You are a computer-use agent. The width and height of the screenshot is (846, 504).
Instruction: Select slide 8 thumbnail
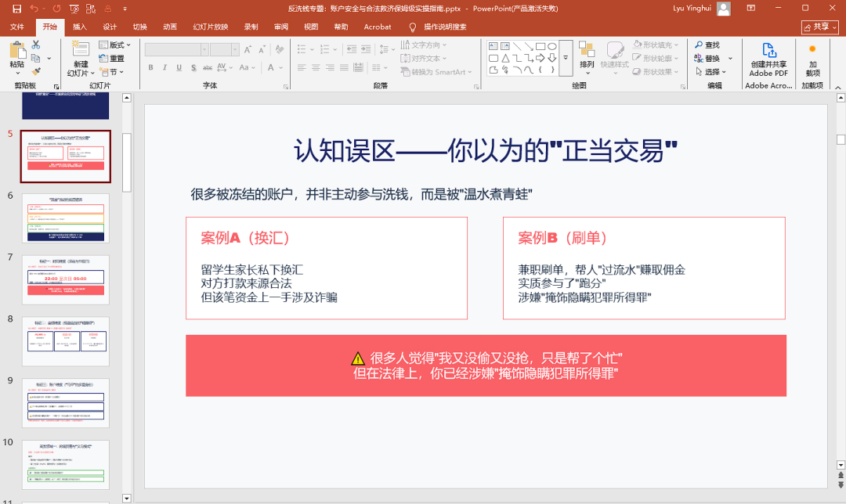pos(65,342)
